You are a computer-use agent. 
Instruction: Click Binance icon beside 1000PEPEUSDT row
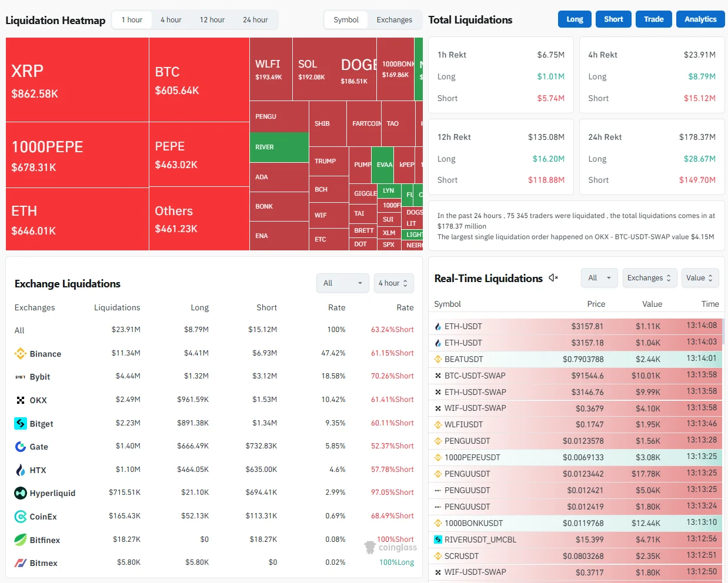click(438, 457)
